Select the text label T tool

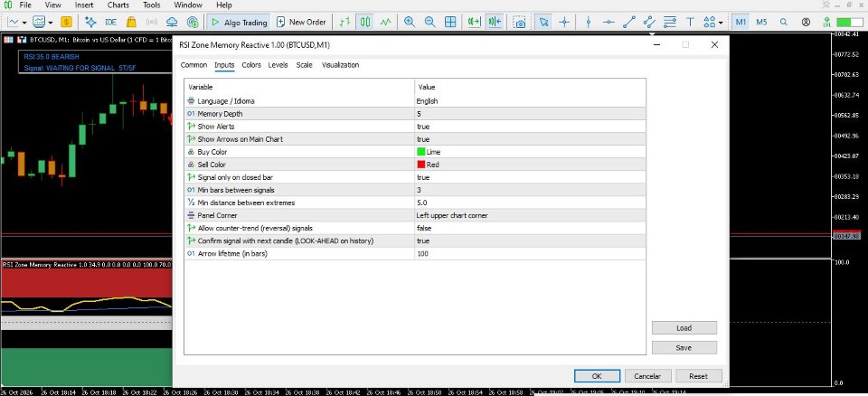tap(690, 23)
